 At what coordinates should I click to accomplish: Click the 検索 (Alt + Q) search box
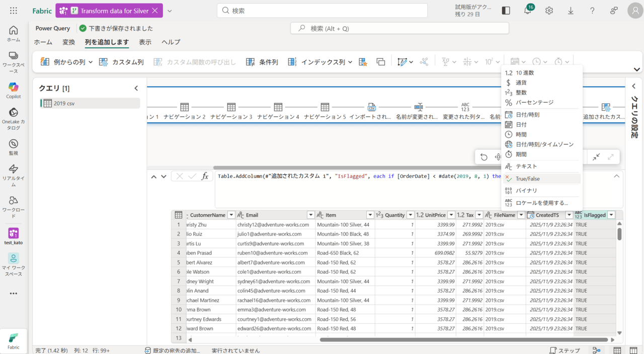point(399,28)
